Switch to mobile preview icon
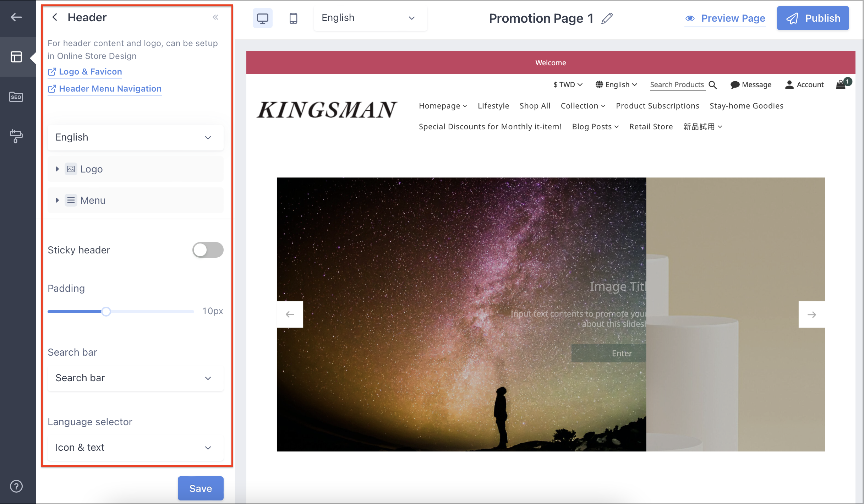Image resolution: width=864 pixels, height=504 pixels. 293,18
